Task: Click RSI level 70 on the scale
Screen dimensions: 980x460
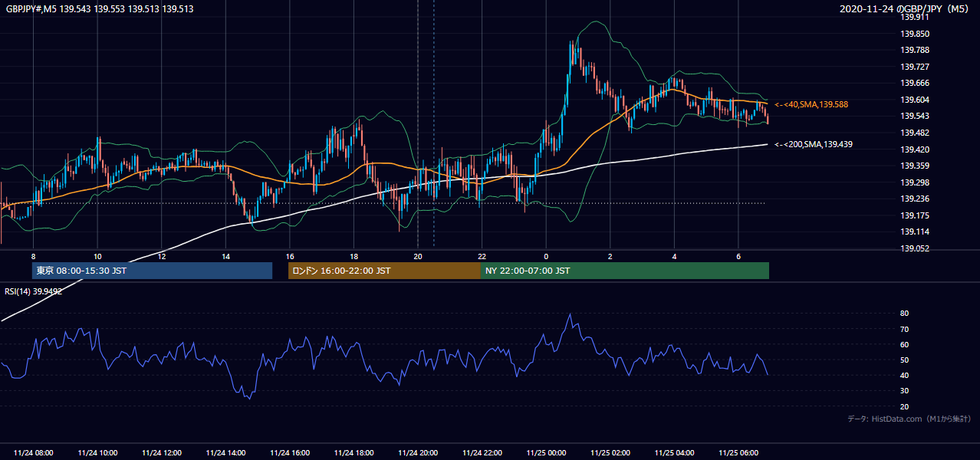Action: coord(904,329)
